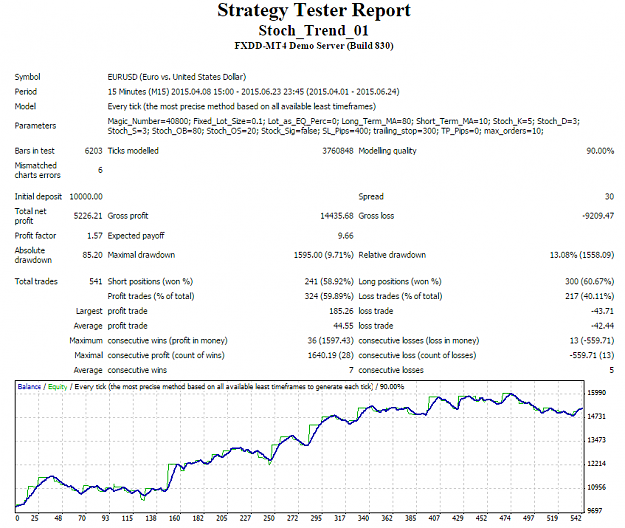Select the Gross loss value '-9209.47'
This screenshot has height=528, width=625.
pos(598,216)
